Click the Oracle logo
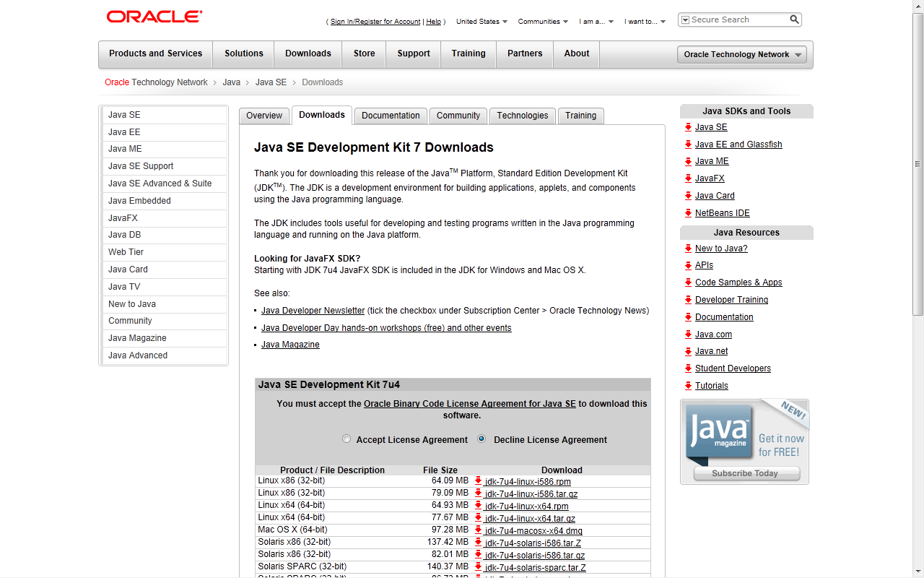Screen dimensions: 924x578 point(154,17)
